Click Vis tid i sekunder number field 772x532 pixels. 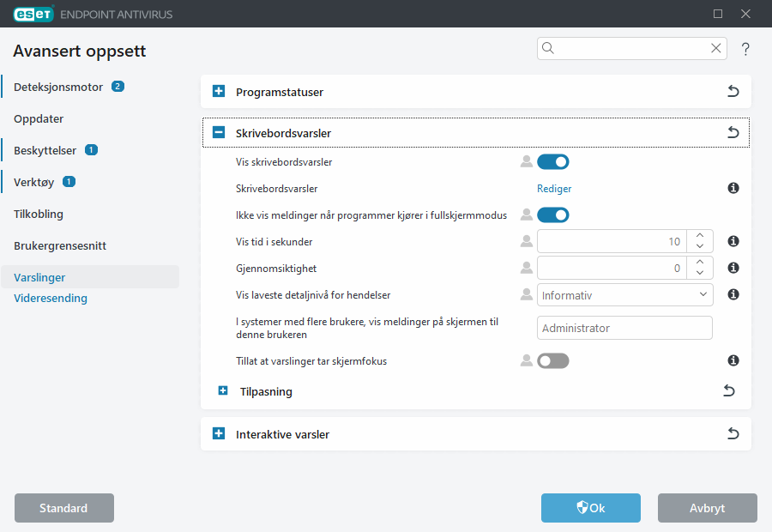[x=612, y=241]
